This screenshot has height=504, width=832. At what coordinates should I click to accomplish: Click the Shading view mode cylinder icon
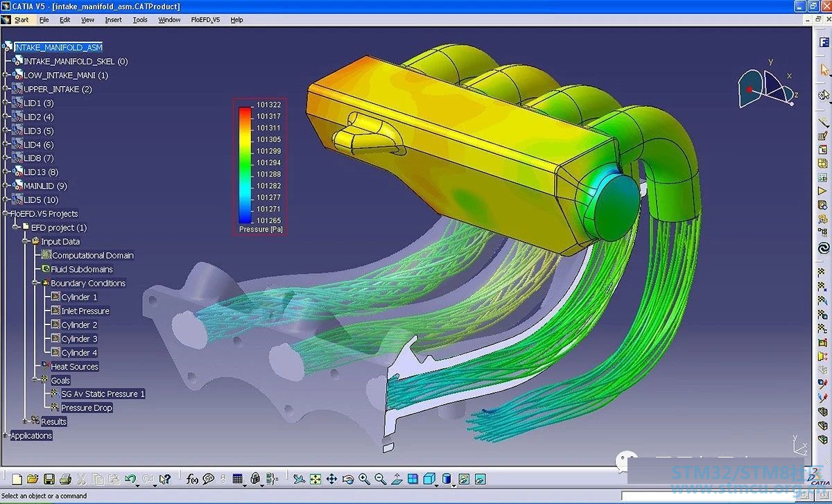coord(446,479)
